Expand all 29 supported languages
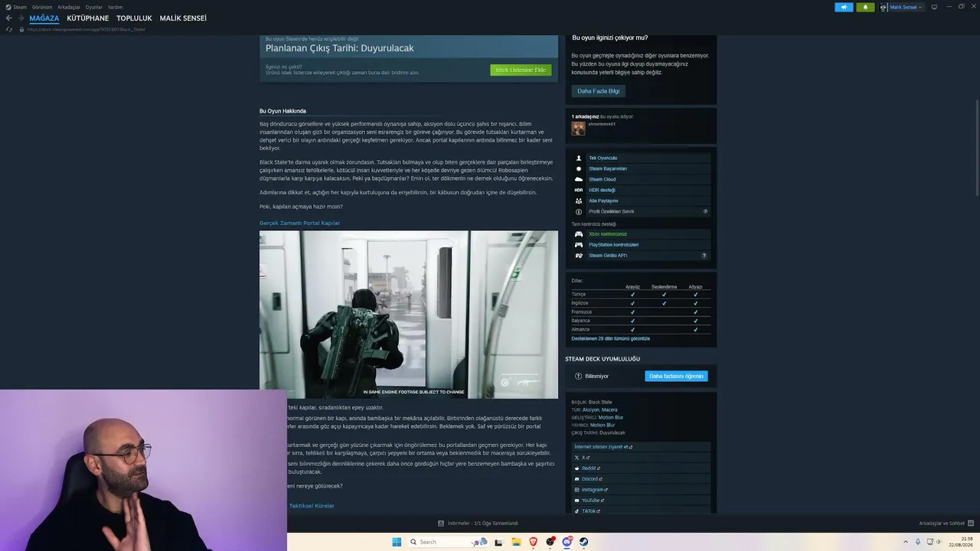This screenshot has height=551, width=980. tap(610, 338)
